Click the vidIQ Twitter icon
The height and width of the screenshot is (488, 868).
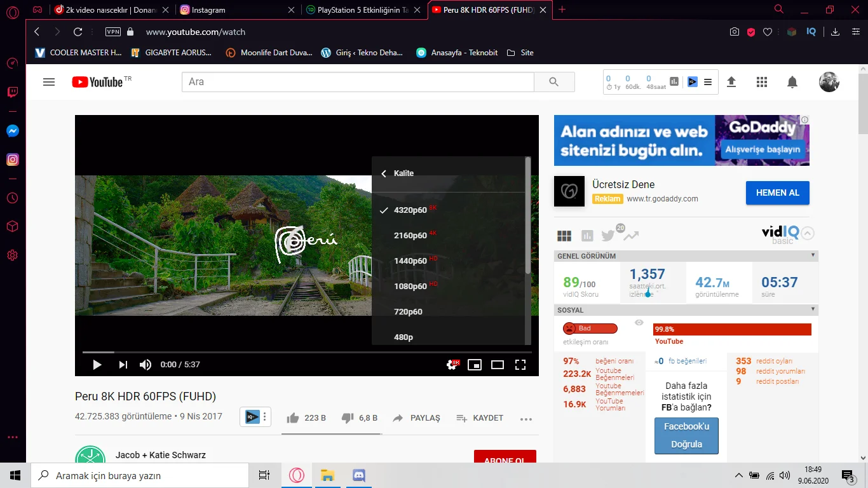point(607,235)
